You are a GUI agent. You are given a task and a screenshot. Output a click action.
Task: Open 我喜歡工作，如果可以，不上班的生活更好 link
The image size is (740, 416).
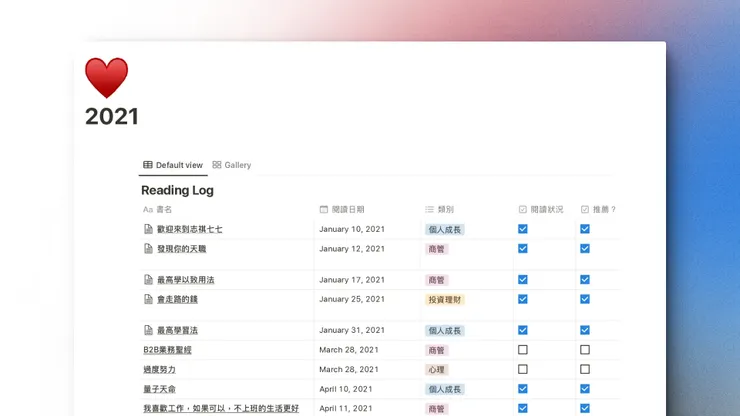(221, 408)
